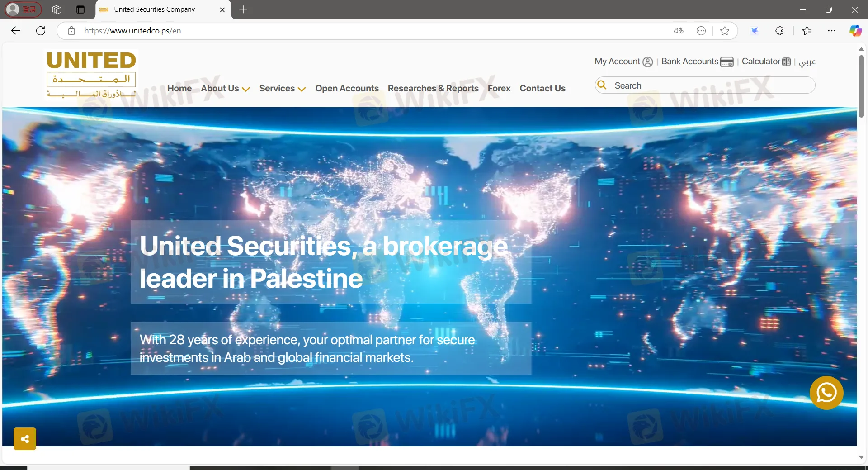The width and height of the screenshot is (868, 470).
Task: Go to Open Accounts page
Action: [347, 89]
